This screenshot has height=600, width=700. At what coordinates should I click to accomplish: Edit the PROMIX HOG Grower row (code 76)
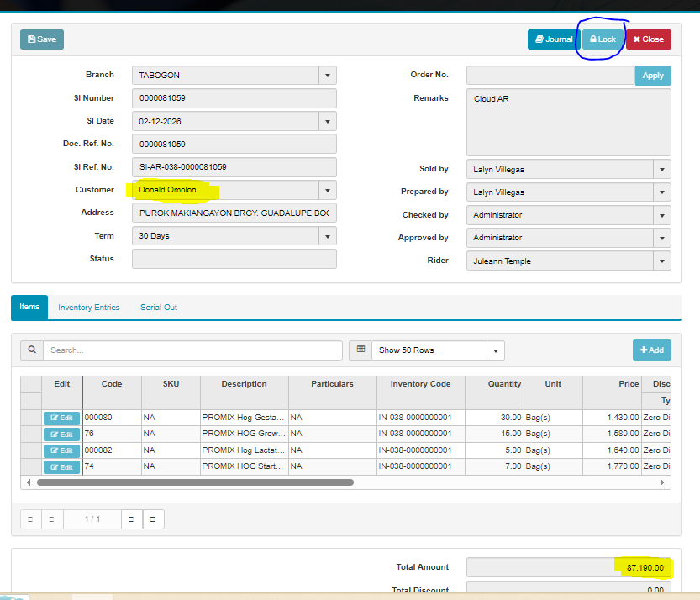(x=61, y=434)
